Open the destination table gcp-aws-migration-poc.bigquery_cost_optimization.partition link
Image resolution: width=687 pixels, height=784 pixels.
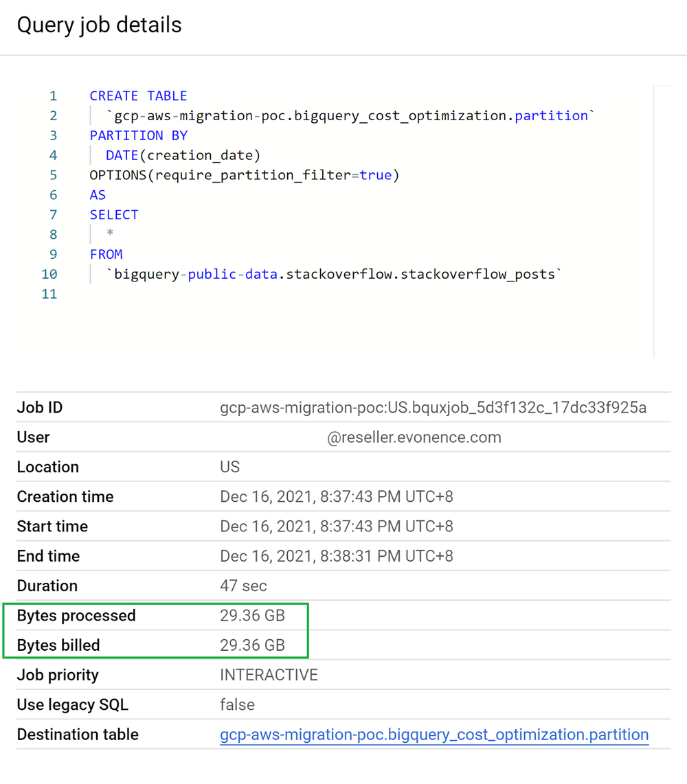pyautogui.click(x=433, y=734)
